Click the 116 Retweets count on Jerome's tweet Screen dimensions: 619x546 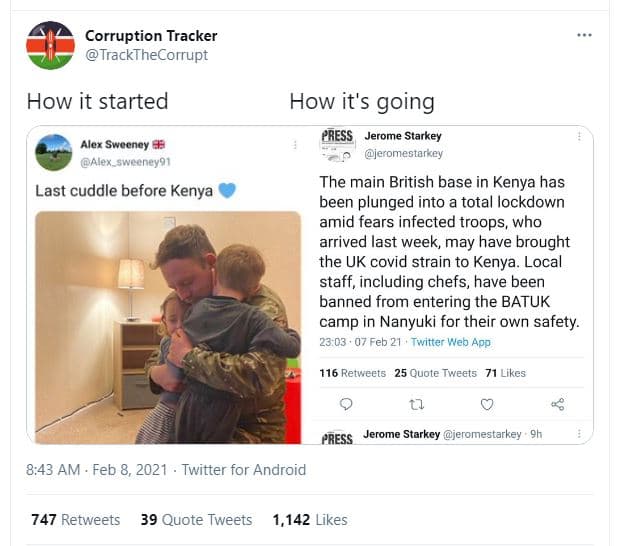352,373
